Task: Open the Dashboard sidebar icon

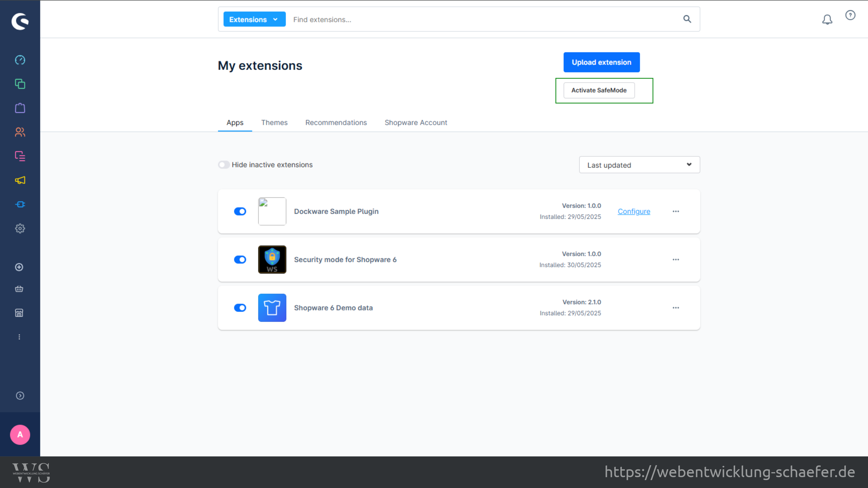Action: [20, 60]
